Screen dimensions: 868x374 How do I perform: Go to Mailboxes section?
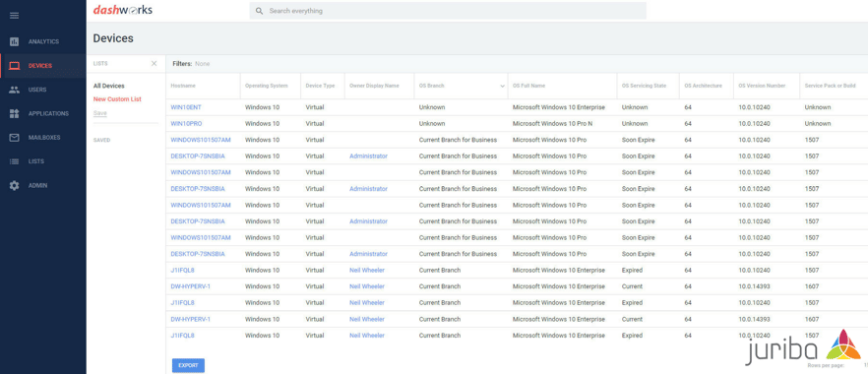click(x=44, y=138)
